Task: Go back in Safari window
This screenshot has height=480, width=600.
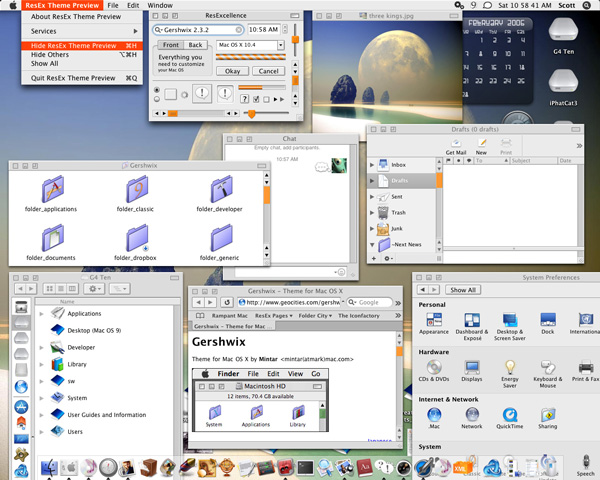Action: coord(198,302)
